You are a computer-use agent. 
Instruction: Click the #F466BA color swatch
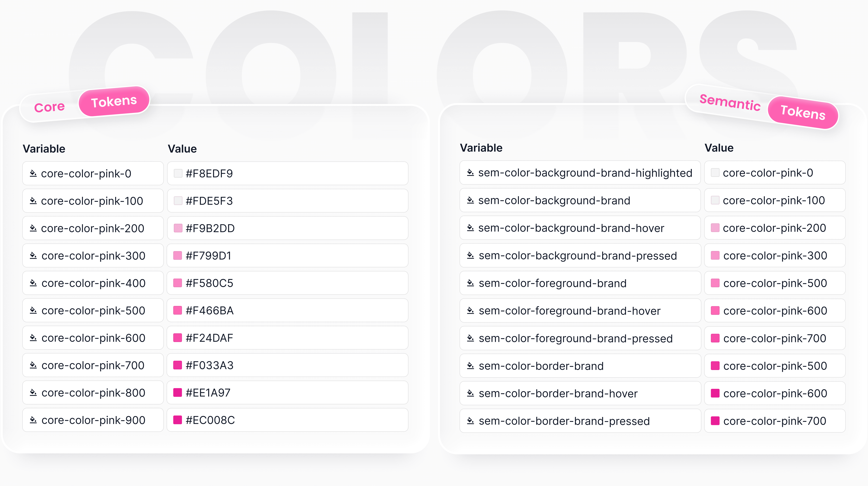click(178, 310)
